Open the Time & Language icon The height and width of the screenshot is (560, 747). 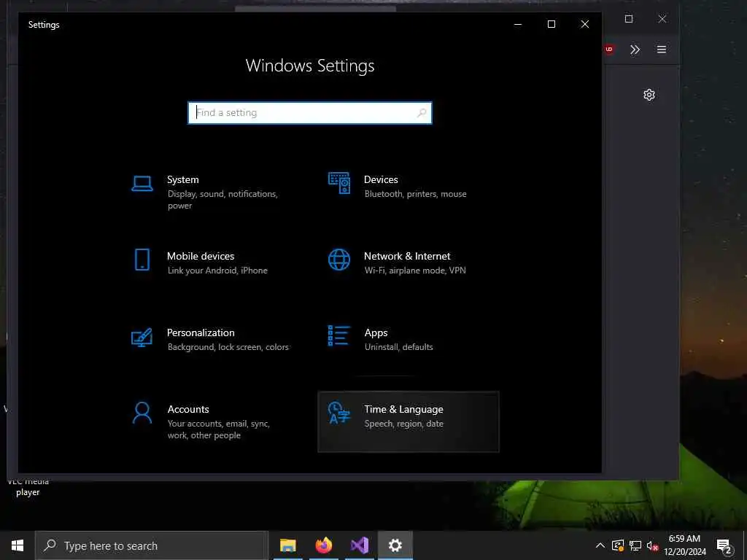tap(339, 413)
